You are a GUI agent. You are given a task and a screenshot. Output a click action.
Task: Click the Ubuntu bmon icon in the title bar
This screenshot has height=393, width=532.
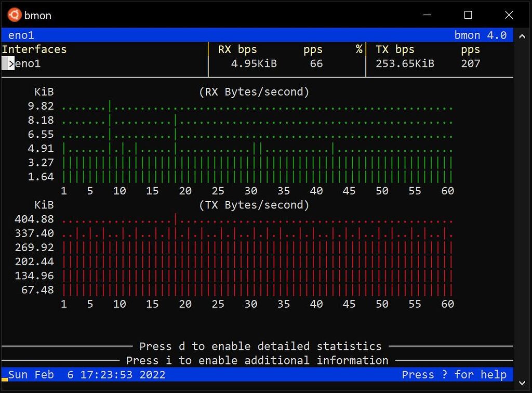pos(14,15)
